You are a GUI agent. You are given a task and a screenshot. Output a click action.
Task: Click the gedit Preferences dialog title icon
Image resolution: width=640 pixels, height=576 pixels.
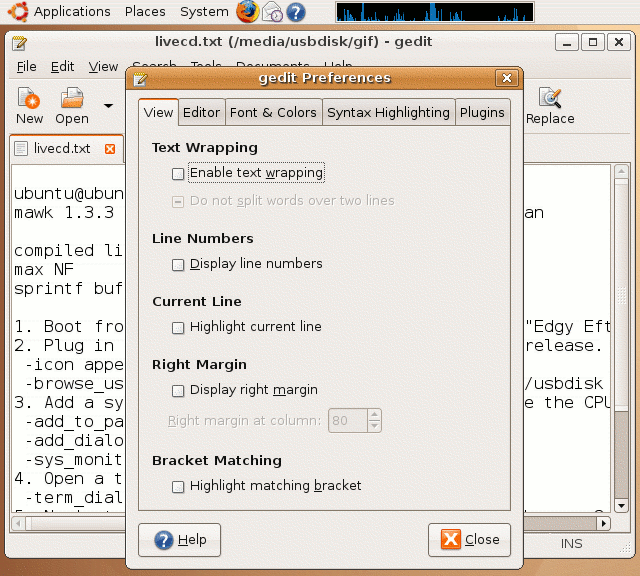click(140, 78)
